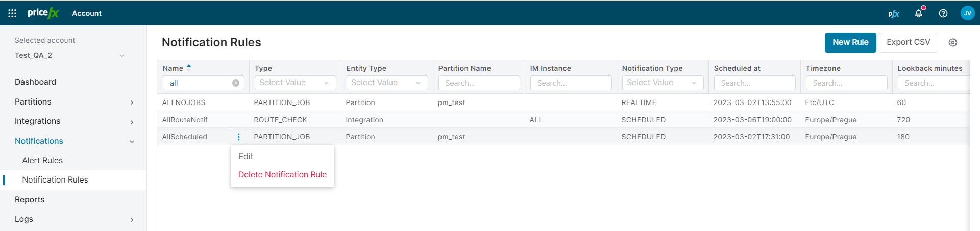Open the apps grid launcher icon
The width and height of the screenshot is (980, 231).
(12, 13)
